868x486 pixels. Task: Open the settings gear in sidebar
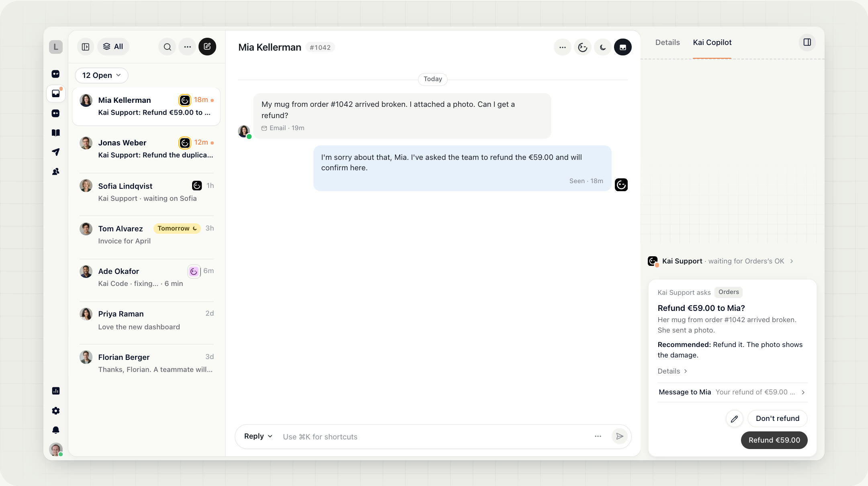56,410
